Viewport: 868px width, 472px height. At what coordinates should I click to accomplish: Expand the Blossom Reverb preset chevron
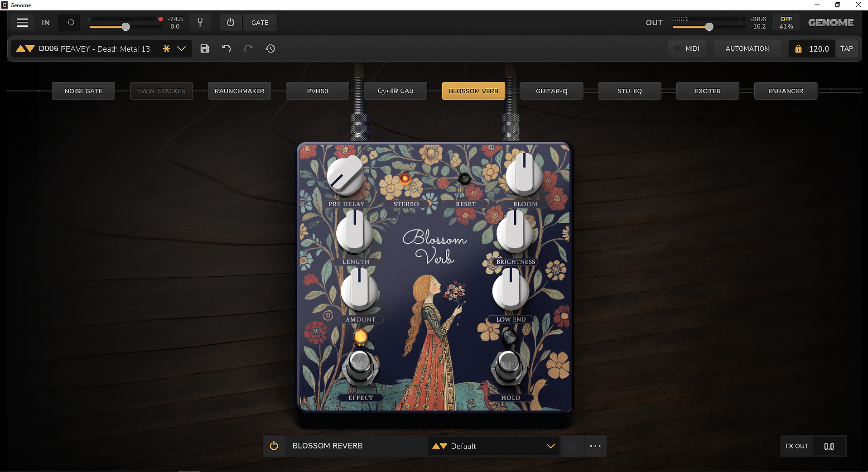551,446
